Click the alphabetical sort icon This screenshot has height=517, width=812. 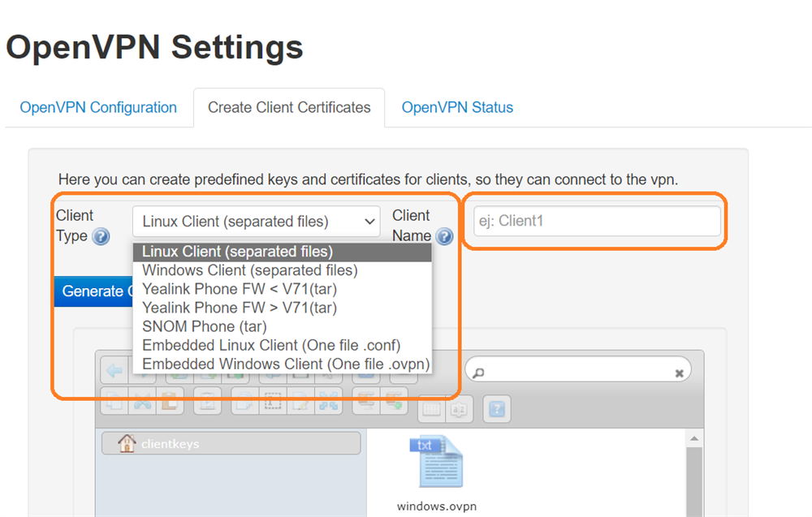[x=458, y=409]
